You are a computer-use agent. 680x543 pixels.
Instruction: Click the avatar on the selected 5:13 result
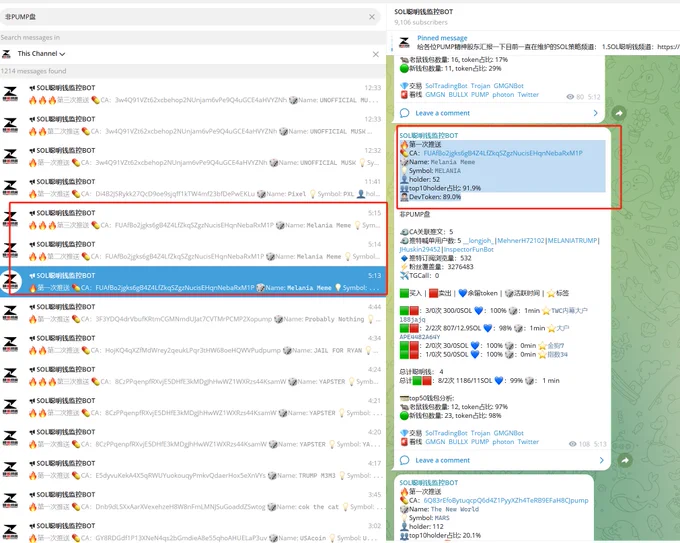pos(10,281)
